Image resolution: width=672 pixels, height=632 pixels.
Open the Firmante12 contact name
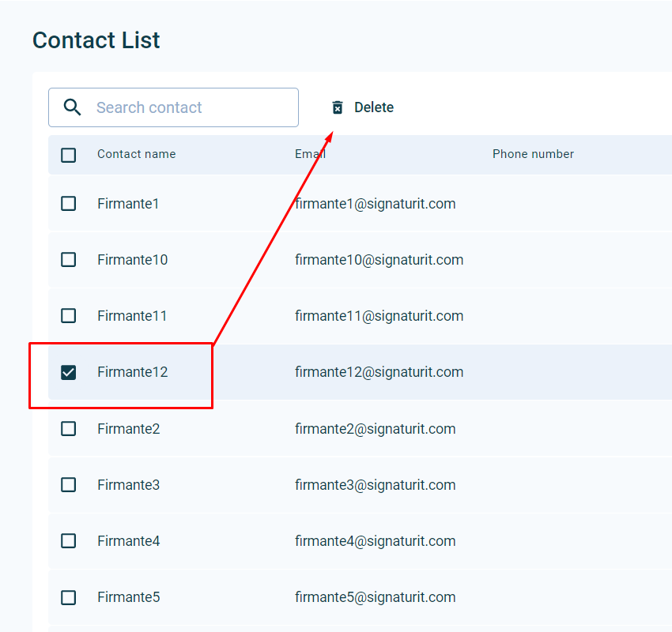click(132, 372)
